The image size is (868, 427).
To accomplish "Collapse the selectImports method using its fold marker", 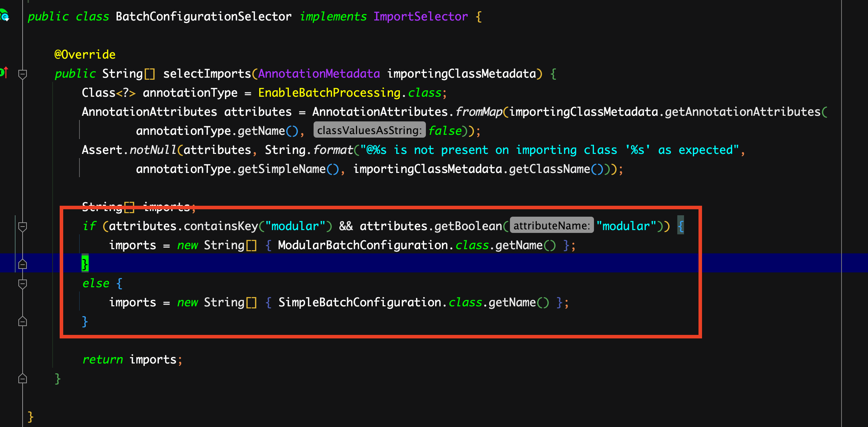I will point(23,74).
